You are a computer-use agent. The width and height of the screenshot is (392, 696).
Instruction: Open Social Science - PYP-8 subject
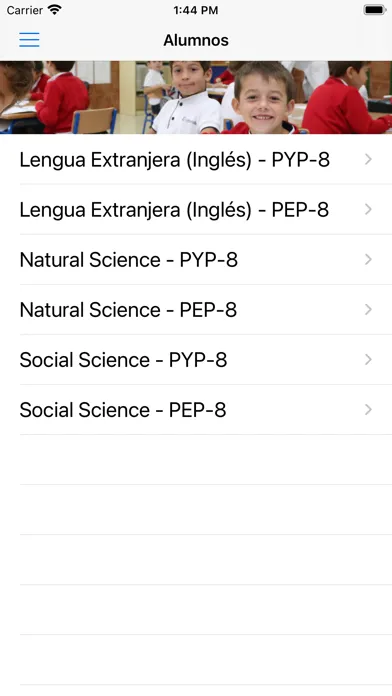196,360
